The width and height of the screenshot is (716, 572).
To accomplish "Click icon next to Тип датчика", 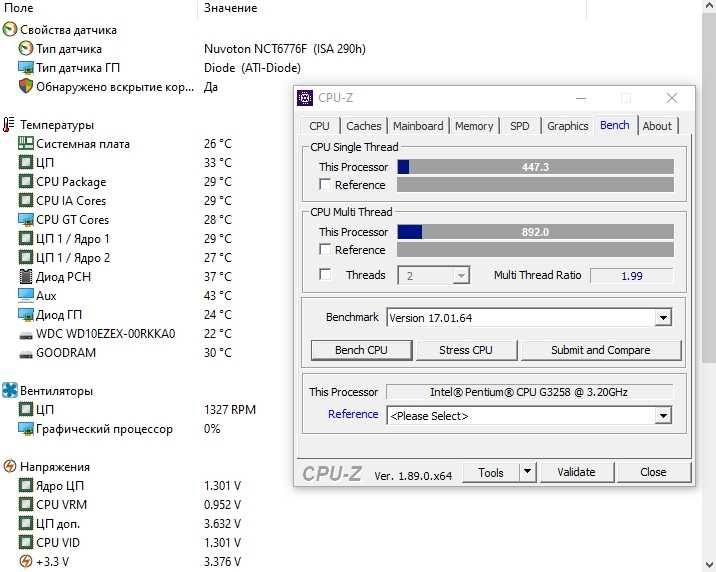I will (26, 48).
